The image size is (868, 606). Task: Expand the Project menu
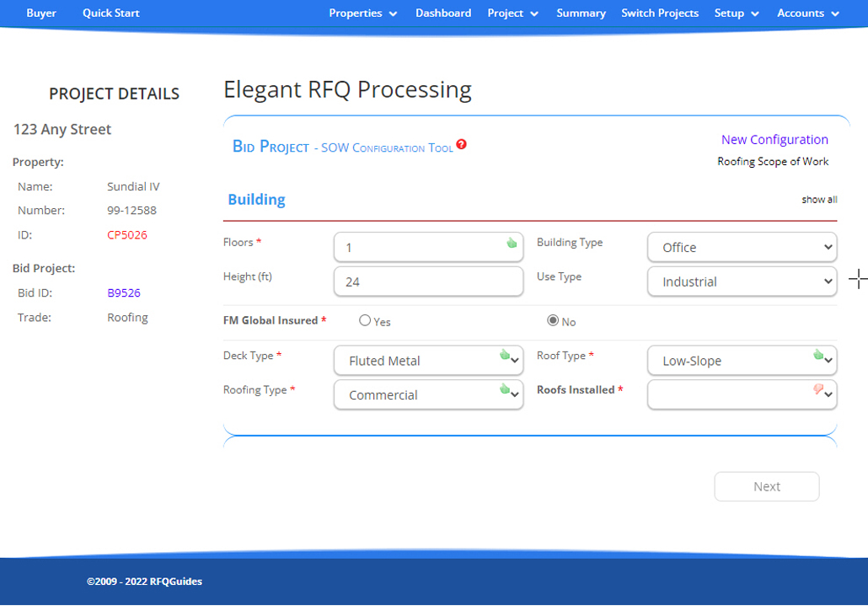512,13
